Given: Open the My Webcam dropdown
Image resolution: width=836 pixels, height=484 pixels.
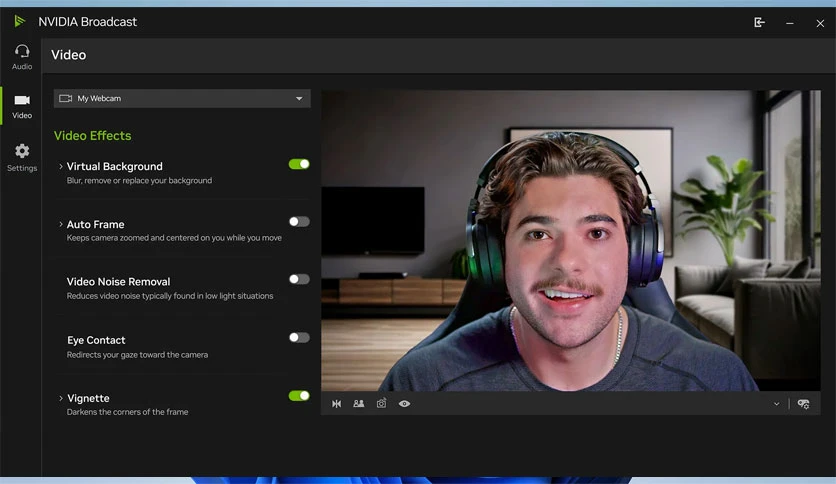Looking at the screenshot, I should click(182, 98).
